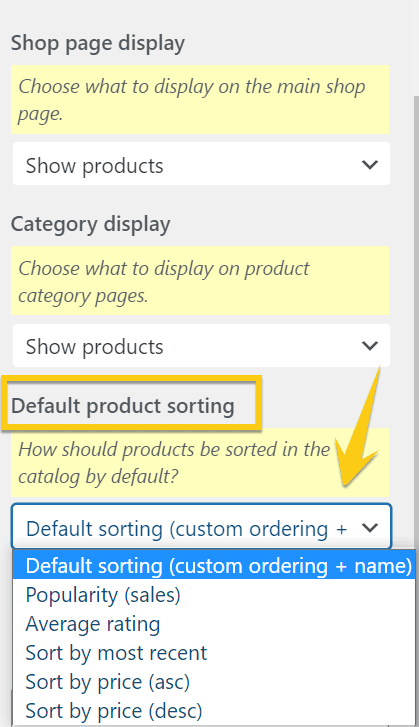Viewport: 419px width, 727px height.
Task: Collapse the Default product sorting select box
Action: tap(201, 527)
